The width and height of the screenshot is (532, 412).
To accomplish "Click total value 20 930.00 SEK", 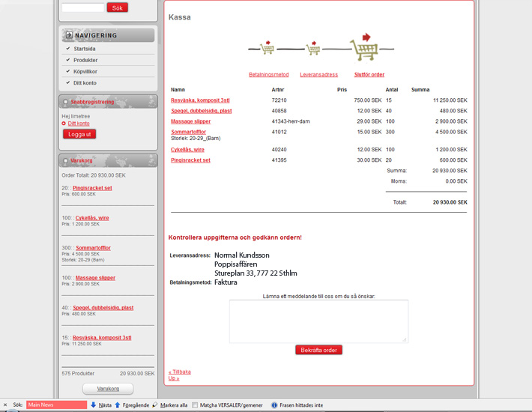I will tap(450, 202).
